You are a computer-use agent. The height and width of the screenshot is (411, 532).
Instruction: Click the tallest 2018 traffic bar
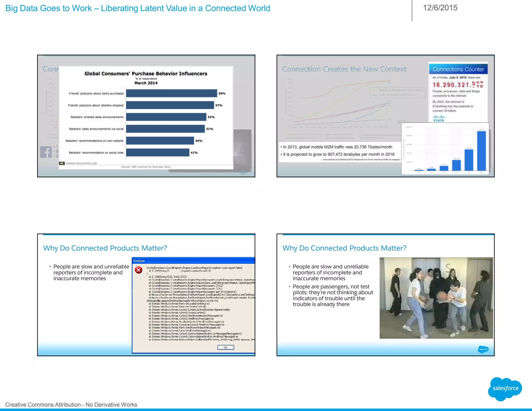481,151
